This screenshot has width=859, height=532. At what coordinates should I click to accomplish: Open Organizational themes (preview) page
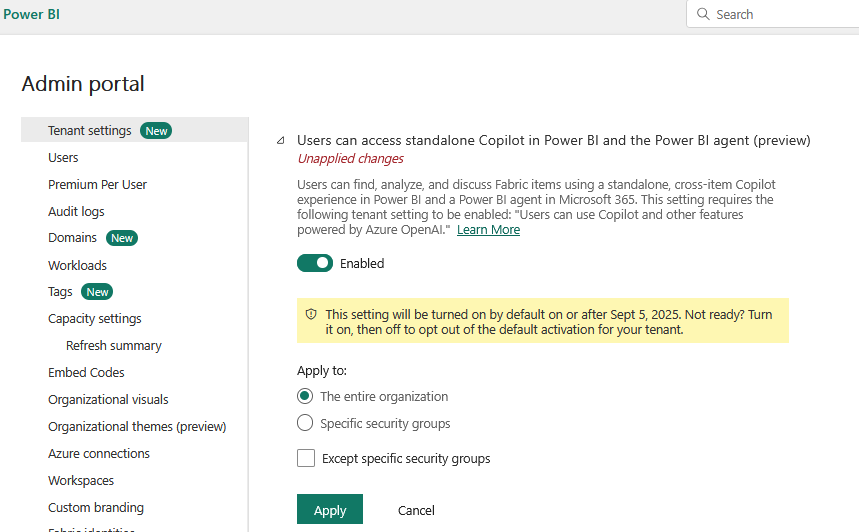(137, 427)
